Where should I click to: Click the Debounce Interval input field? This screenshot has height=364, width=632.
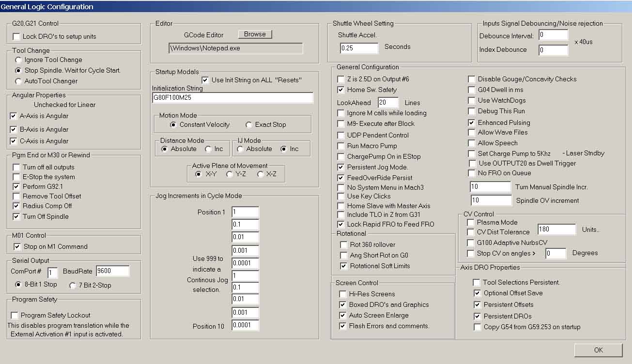click(553, 35)
